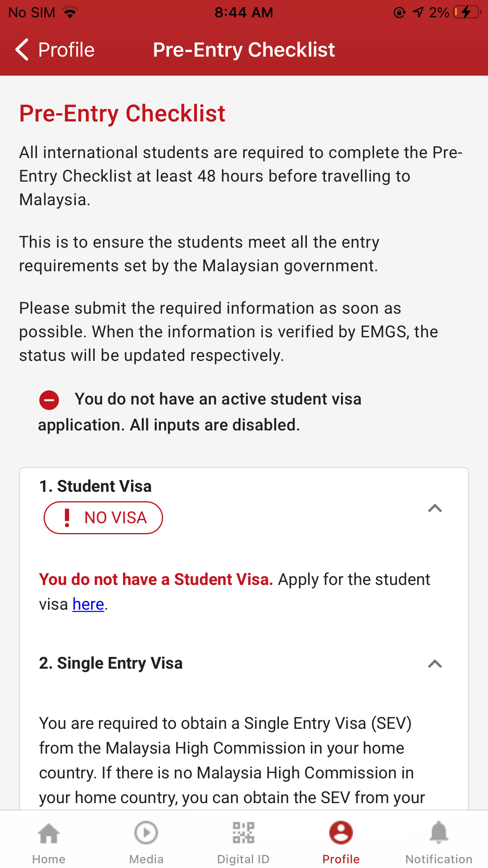Tap the back arrow chevron icon
Viewport: 488px width, 868px height.
pyautogui.click(x=22, y=50)
